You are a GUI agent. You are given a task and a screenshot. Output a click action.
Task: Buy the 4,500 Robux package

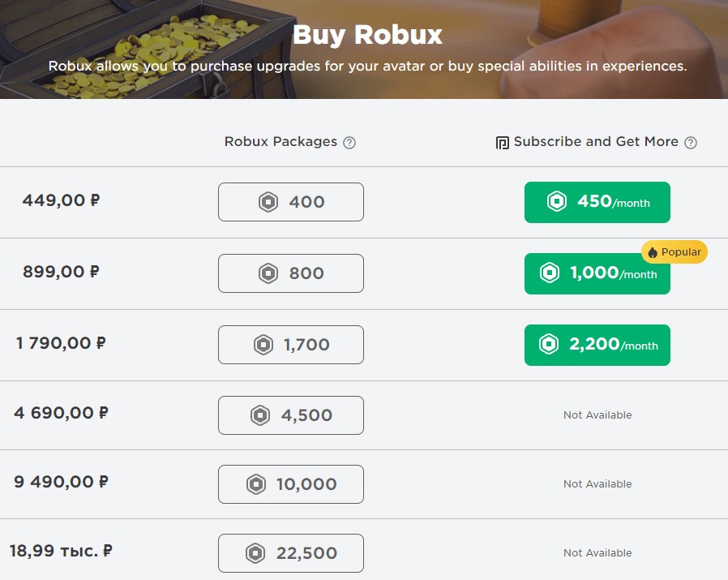click(x=291, y=415)
